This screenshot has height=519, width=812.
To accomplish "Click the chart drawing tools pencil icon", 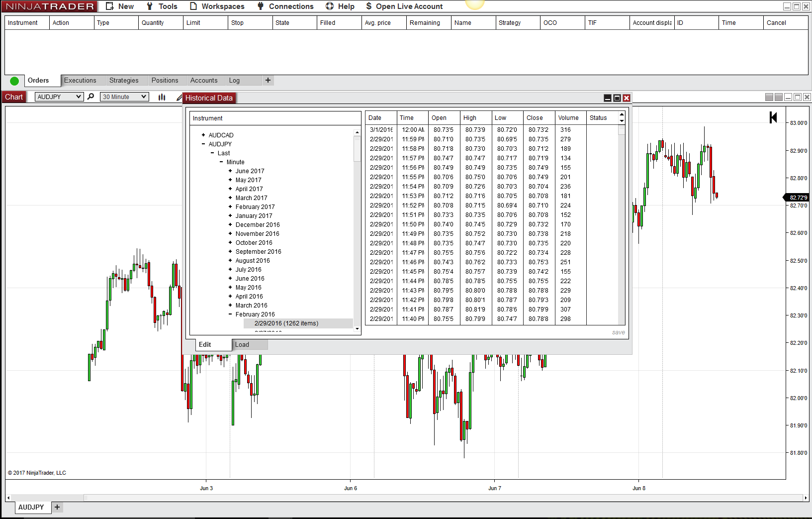I will point(179,98).
